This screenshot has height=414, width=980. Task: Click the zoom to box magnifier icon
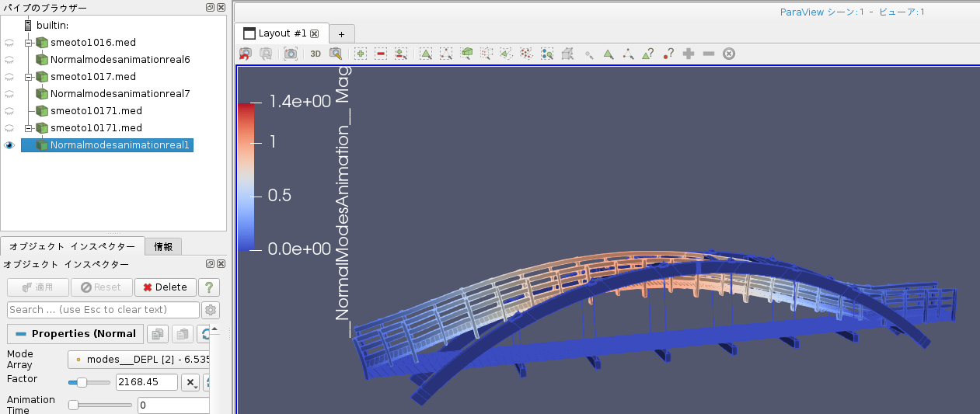[336, 54]
